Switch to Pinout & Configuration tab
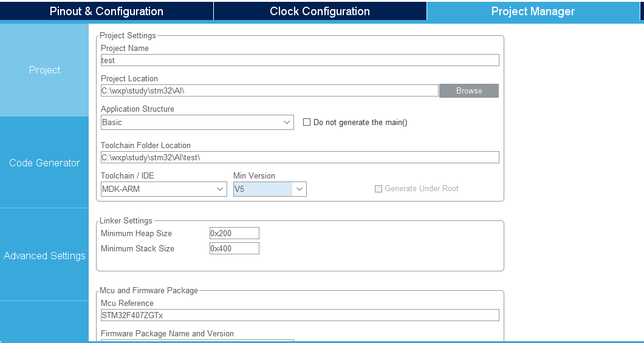 pyautogui.click(x=106, y=11)
